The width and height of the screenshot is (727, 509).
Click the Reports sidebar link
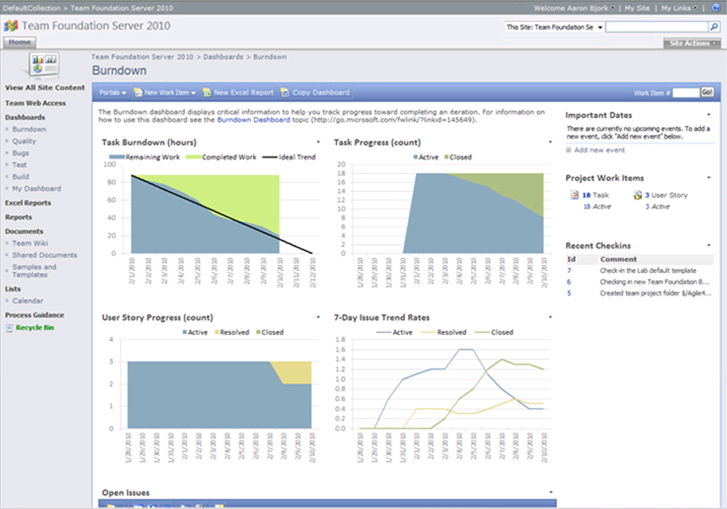[x=19, y=217]
